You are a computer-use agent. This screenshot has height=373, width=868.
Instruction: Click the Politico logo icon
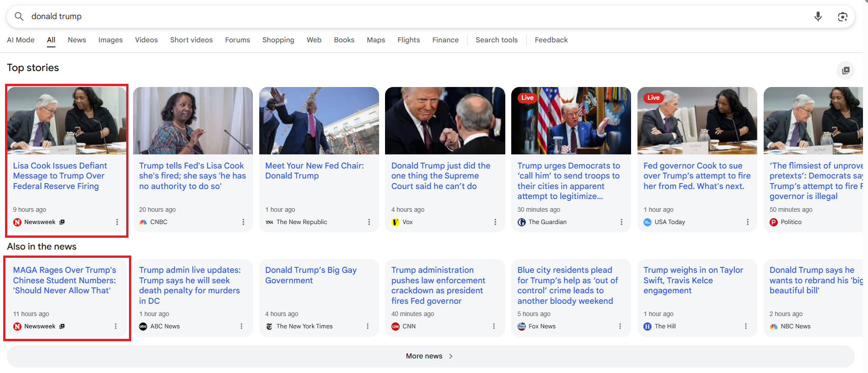click(774, 222)
